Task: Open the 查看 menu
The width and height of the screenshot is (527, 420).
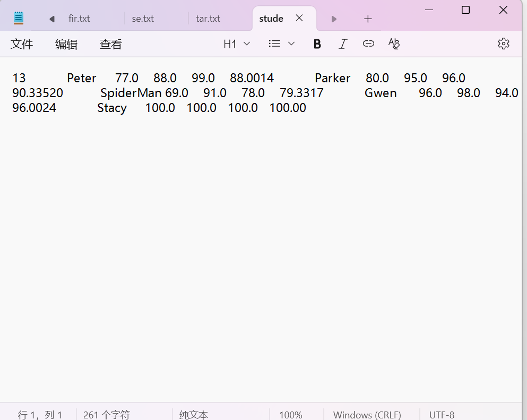Action: click(110, 44)
